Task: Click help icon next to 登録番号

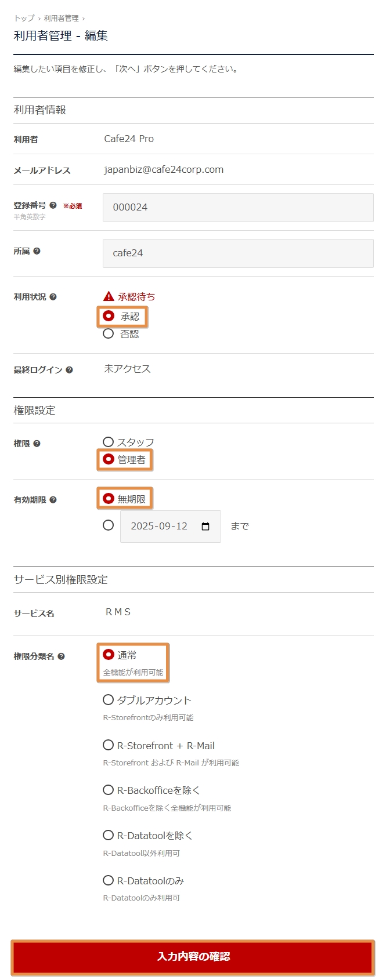Action: pyautogui.click(x=53, y=205)
